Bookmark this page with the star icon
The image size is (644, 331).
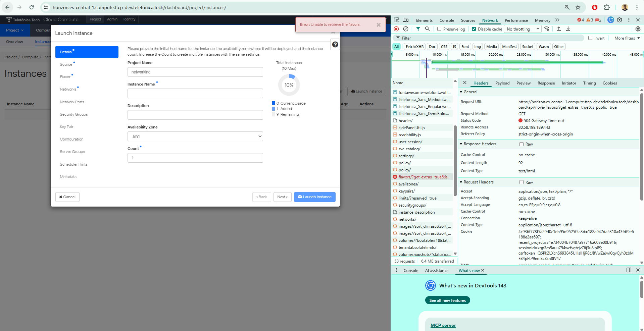pyautogui.click(x=578, y=7)
